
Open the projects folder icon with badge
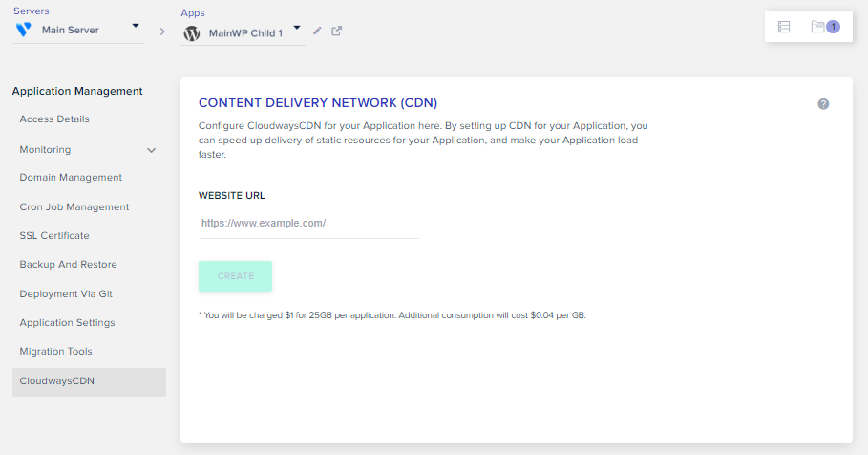point(817,27)
